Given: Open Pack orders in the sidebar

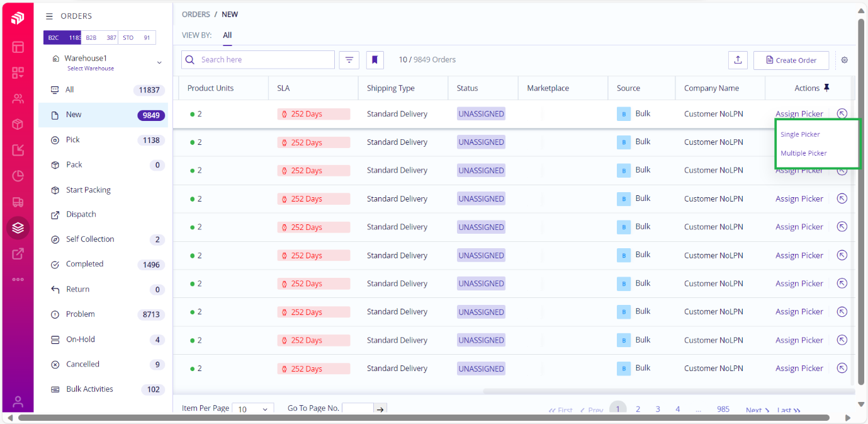Looking at the screenshot, I should (x=103, y=165).
